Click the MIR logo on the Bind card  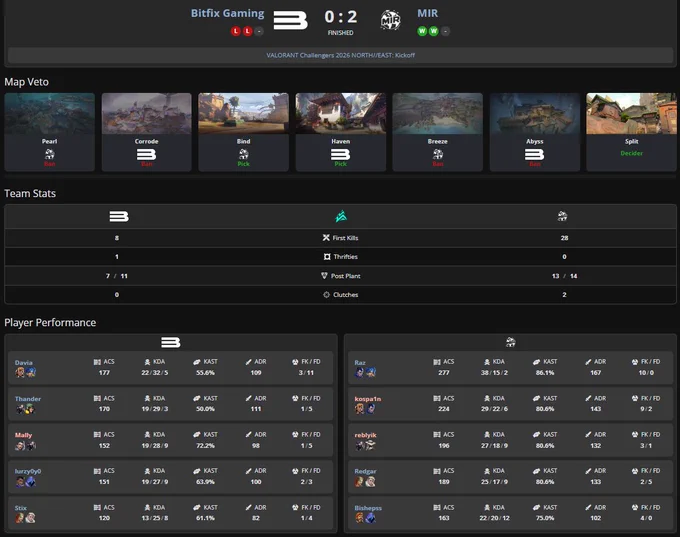(244, 154)
